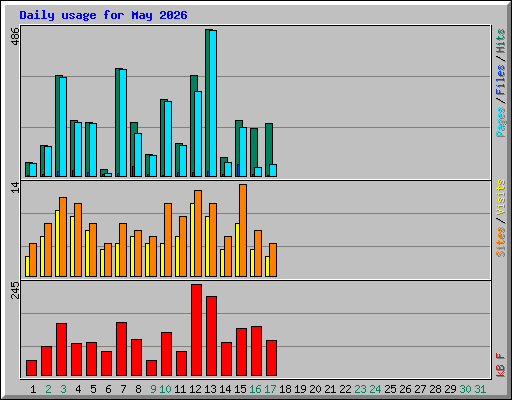Screen dimensions: 512x400
Task: Click day 14 on the x-axis
Action: tap(225, 389)
